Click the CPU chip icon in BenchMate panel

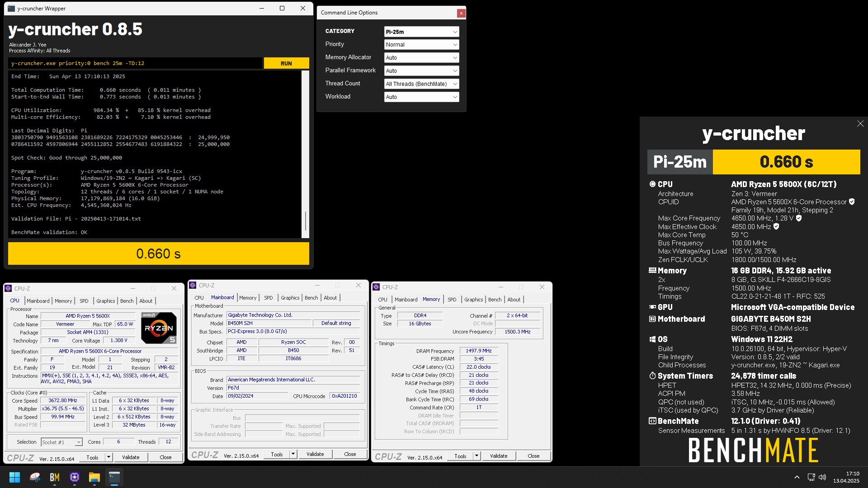[652, 184]
